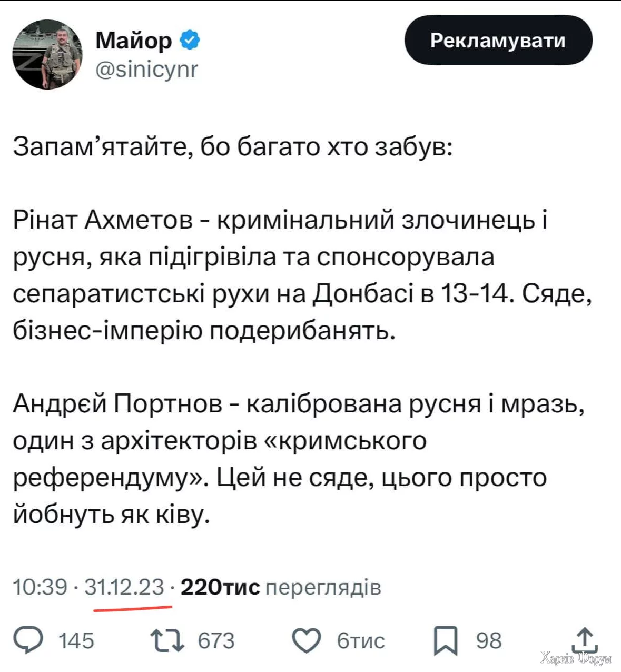Click the opening line starting with Запам'ятайте
Screen dimensions: 621x672
(232, 146)
